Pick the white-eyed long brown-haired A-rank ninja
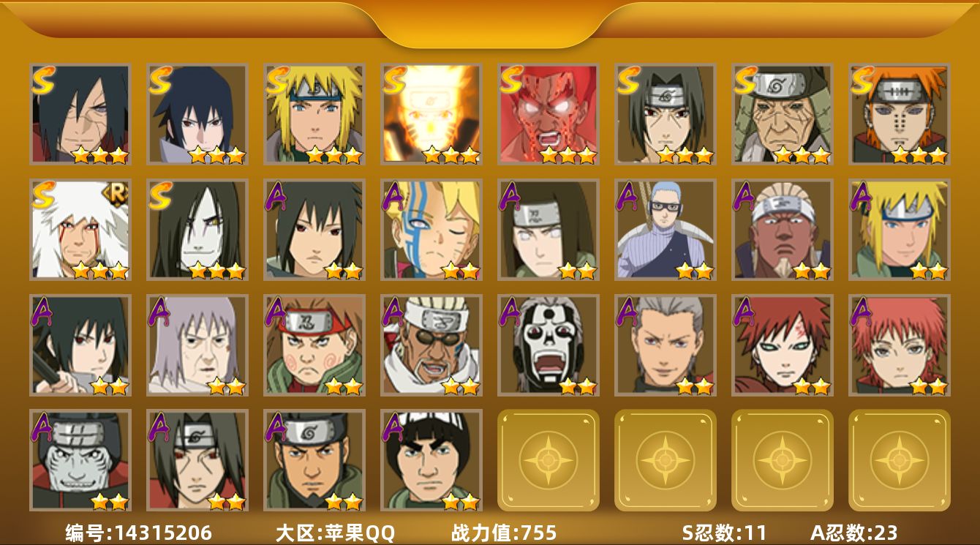Screen dimensions: 980x545 [x=548, y=230]
